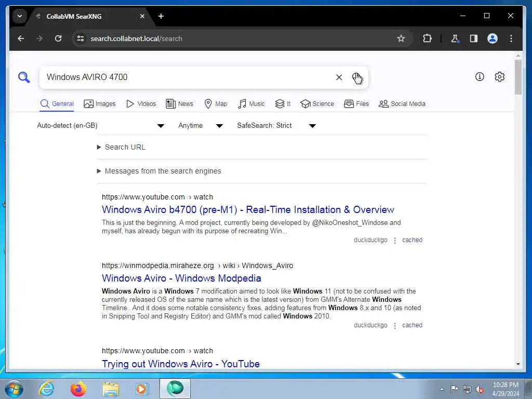Open result options dots beside Modpedia duckduckgo

point(395,326)
